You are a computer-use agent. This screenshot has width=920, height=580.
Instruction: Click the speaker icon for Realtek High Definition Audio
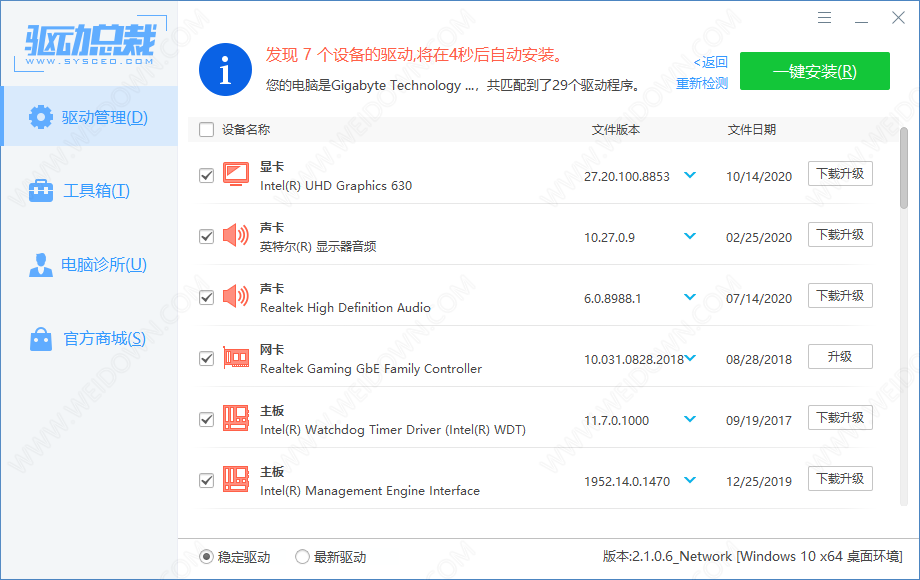click(x=236, y=297)
